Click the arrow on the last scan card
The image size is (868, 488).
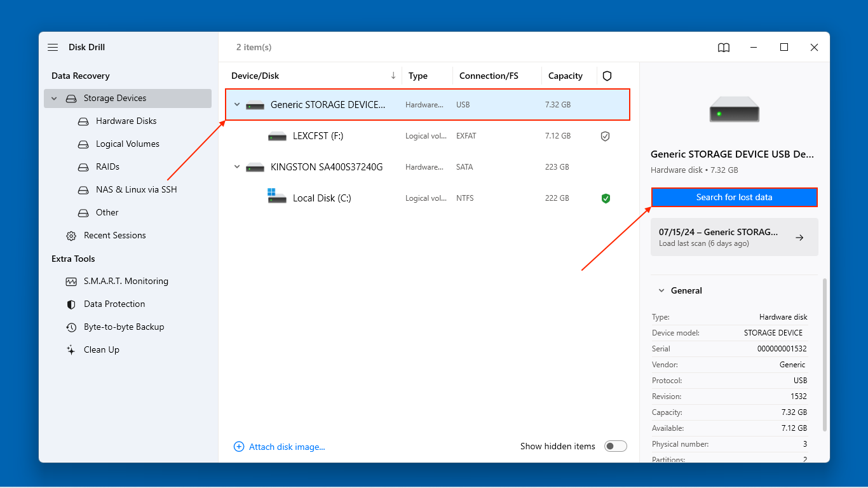point(799,237)
